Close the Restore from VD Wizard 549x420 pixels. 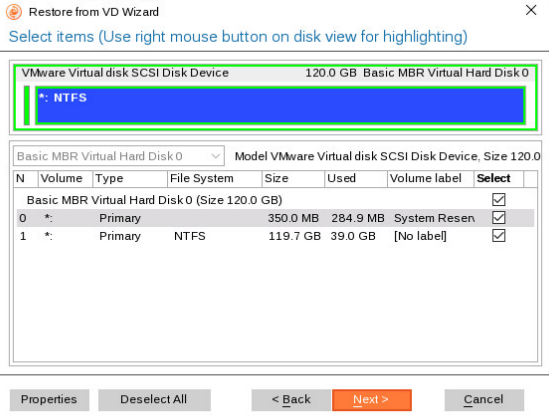[531, 10]
